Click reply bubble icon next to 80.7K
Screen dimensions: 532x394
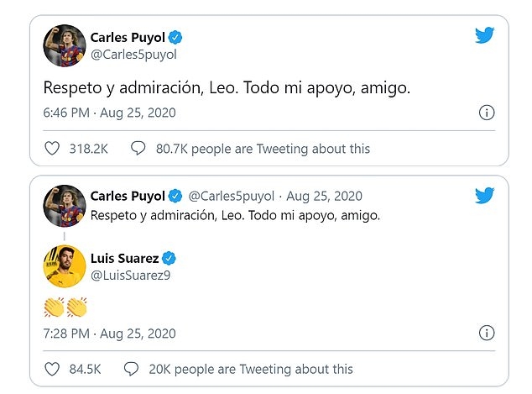click(138, 149)
